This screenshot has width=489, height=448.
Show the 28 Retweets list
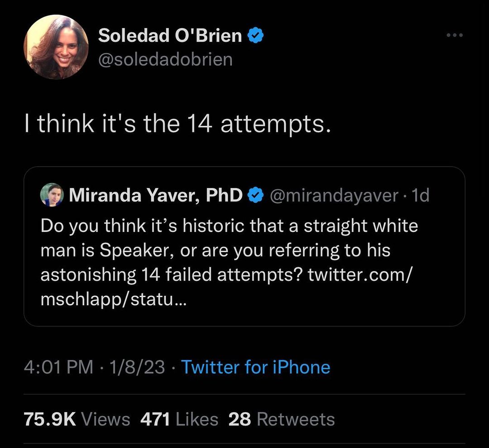pos(281,419)
